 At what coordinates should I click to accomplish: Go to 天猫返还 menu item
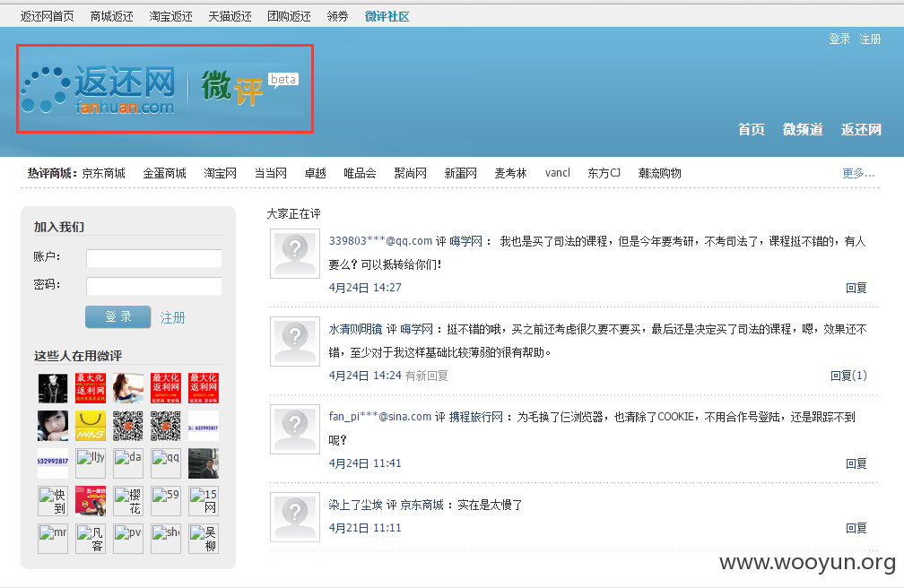[x=230, y=16]
